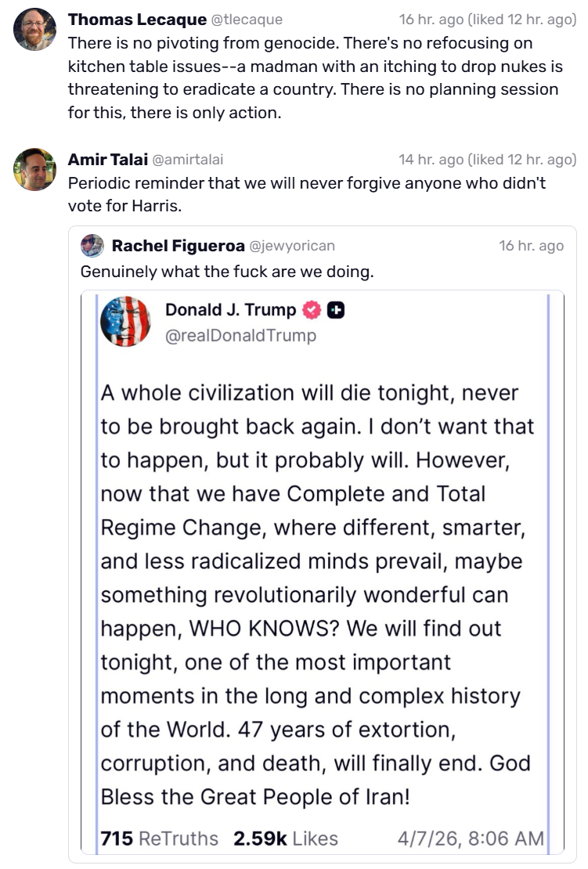Open the @amirtalai handle link
This screenshot has width=588, height=869.
click(x=187, y=160)
